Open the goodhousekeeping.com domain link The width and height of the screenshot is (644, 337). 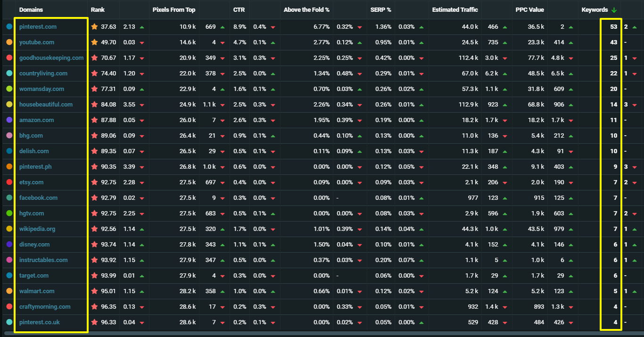(x=51, y=58)
